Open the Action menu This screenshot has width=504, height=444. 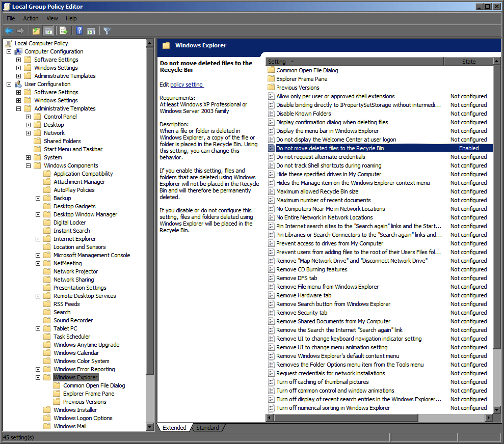click(31, 18)
